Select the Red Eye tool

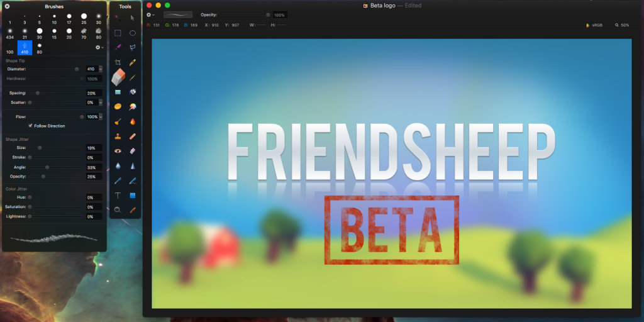click(118, 151)
